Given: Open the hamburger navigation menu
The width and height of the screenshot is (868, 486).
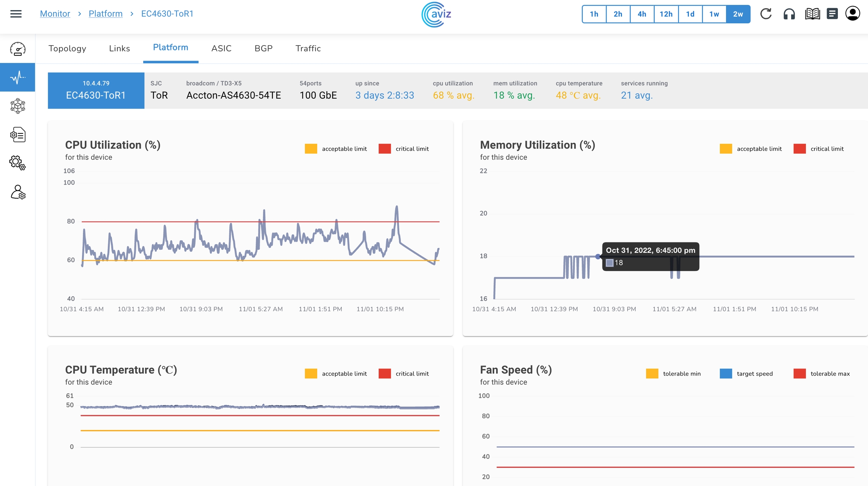Looking at the screenshot, I should (16, 14).
